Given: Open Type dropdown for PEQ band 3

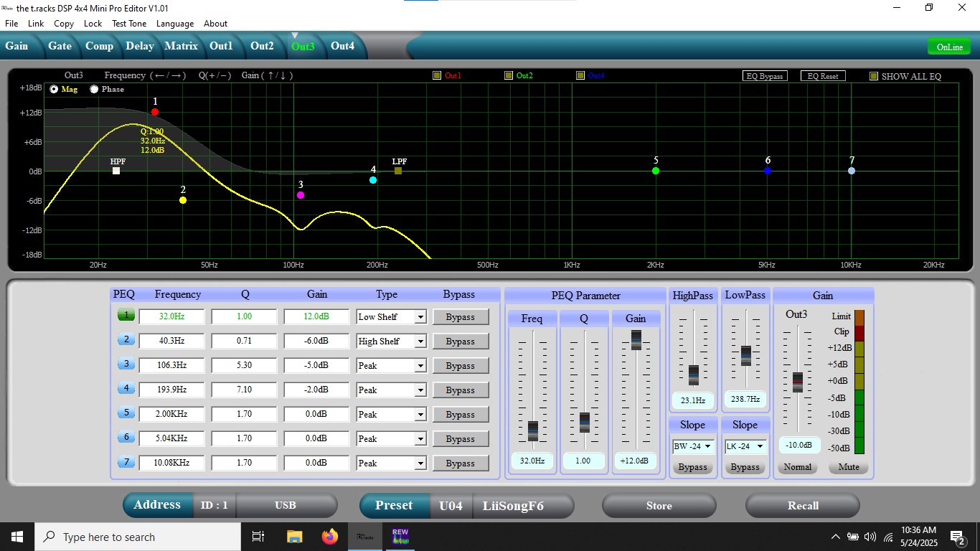Looking at the screenshot, I should (x=420, y=366).
